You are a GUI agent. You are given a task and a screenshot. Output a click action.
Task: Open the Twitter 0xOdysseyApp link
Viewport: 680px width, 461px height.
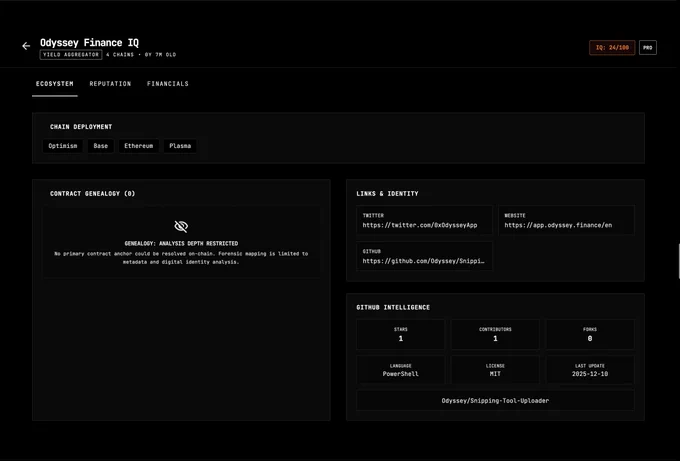tap(424, 220)
